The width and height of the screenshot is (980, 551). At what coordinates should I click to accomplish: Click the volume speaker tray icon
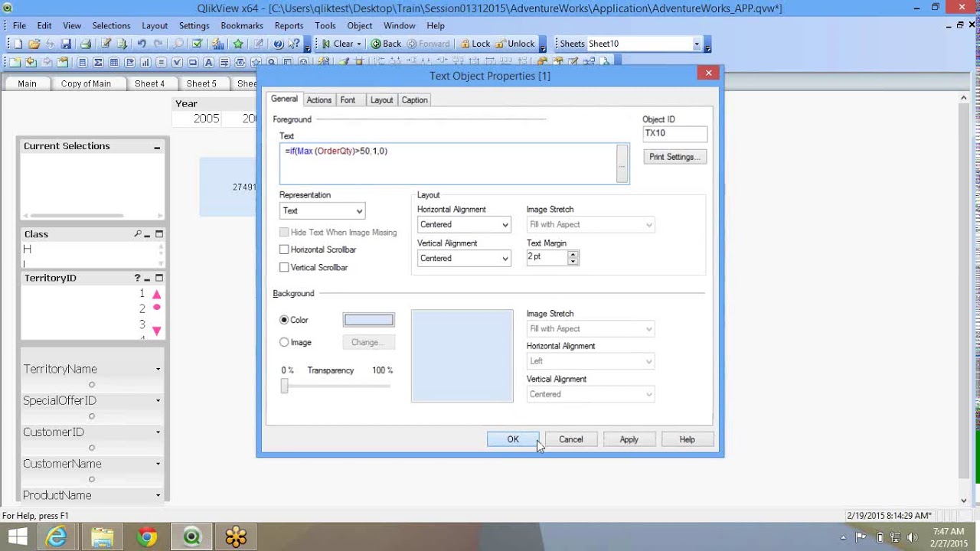tap(912, 537)
